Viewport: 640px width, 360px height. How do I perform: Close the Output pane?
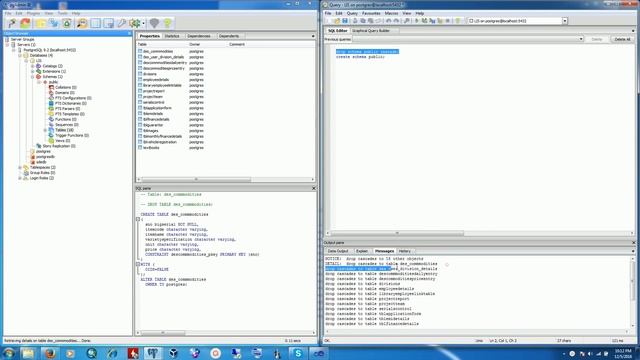coord(633,242)
